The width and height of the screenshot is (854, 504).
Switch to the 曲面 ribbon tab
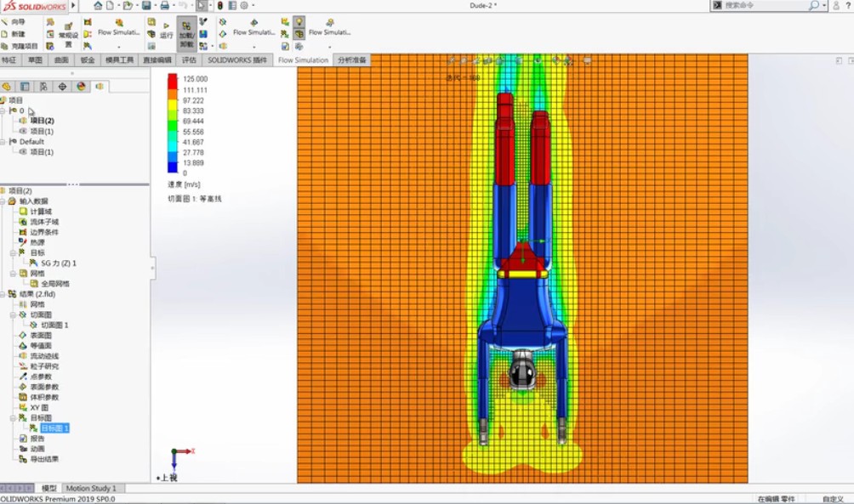coord(61,59)
